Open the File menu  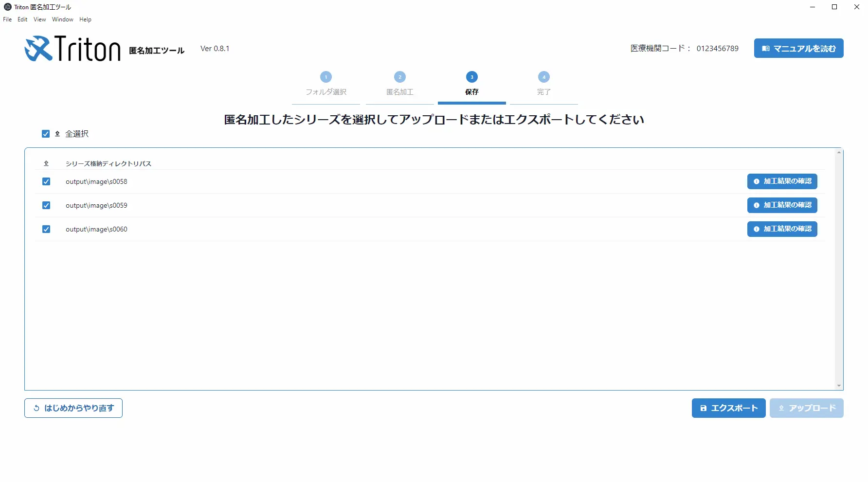pyautogui.click(x=7, y=19)
